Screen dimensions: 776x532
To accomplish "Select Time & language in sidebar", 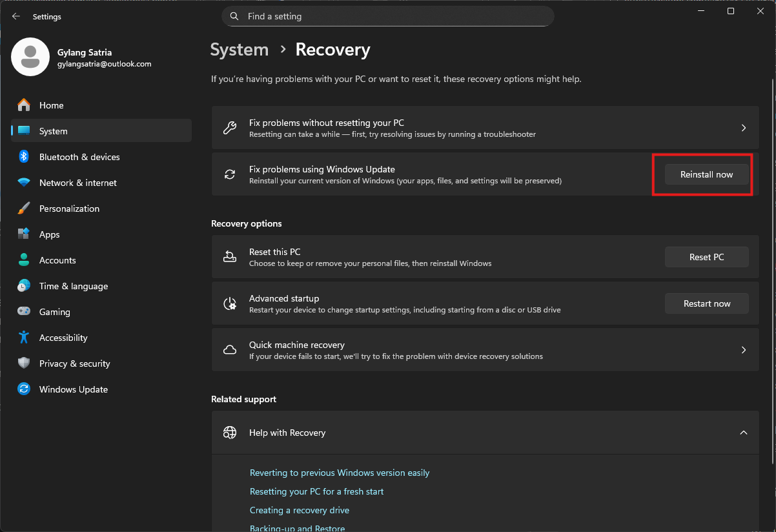I will 73,286.
